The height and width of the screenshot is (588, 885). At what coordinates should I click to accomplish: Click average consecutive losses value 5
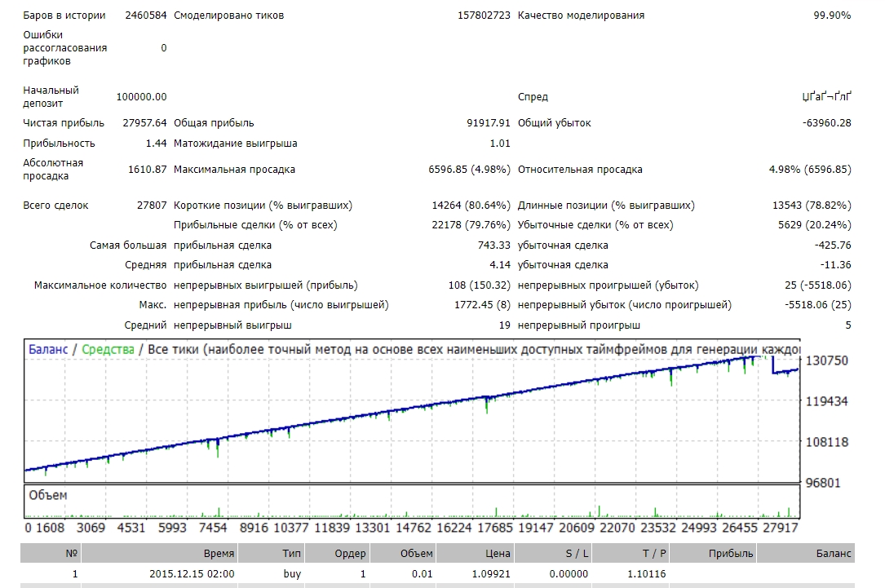(x=847, y=325)
